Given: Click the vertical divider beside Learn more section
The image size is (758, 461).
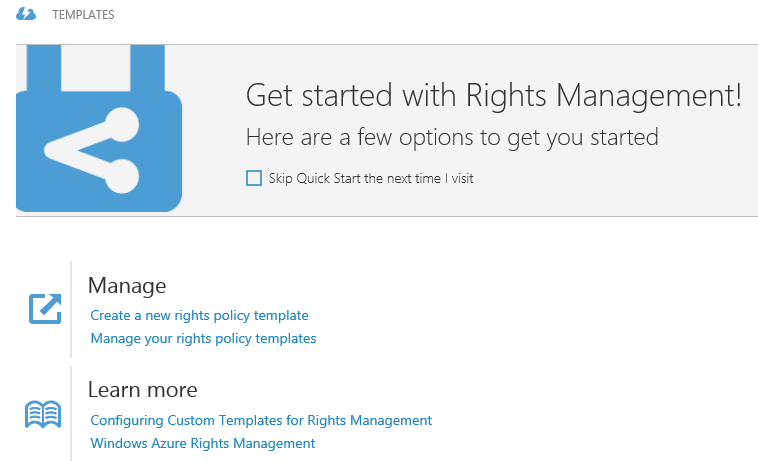Looking at the screenshot, I should [x=71, y=414].
